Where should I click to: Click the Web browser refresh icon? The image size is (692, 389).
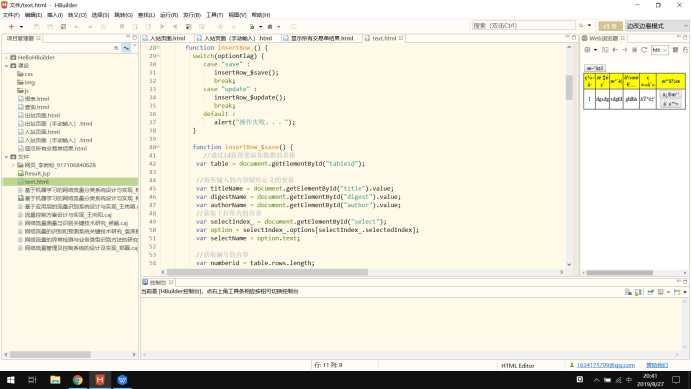[x=644, y=50]
